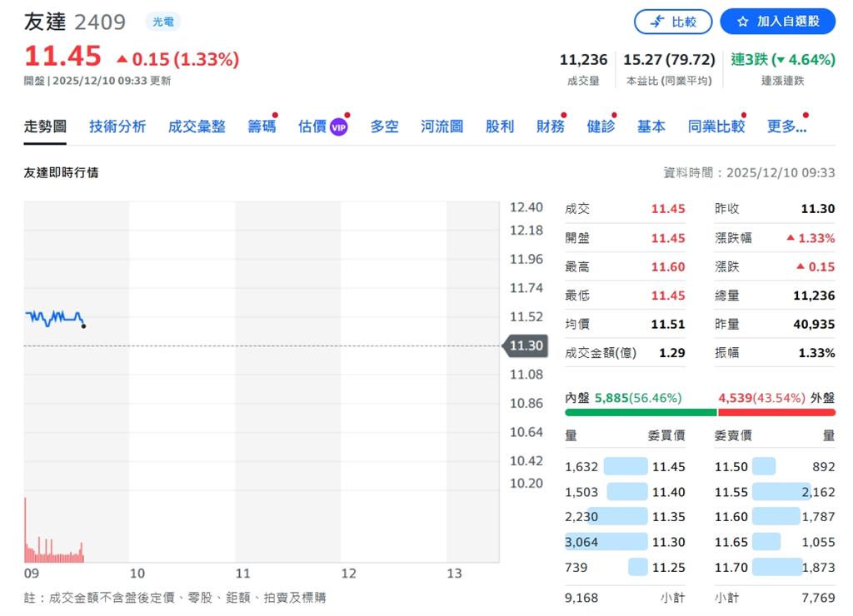The width and height of the screenshot is (853, 616).
Task: Click the 比較 button
Action: (x=673, y=21)
